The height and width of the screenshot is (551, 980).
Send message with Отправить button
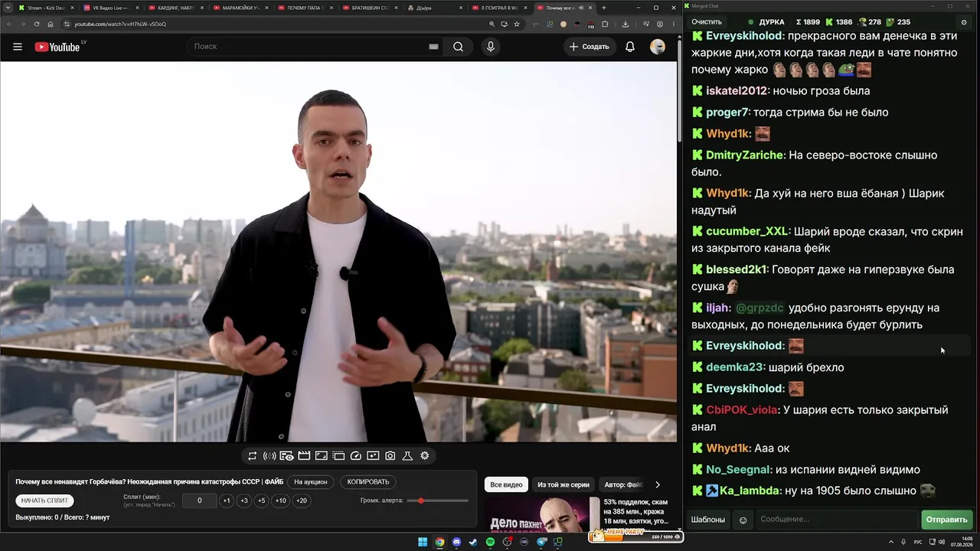(x=947, y=520)
